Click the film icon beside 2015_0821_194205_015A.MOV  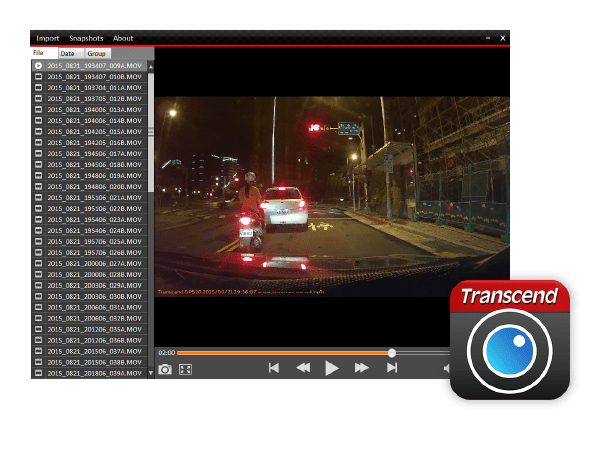pos(39,132)
